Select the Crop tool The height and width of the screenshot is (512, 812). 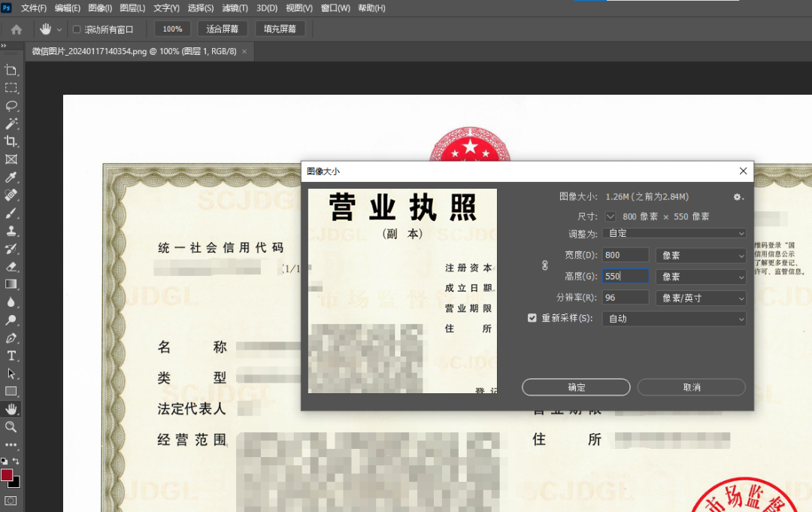pos(9,141)
